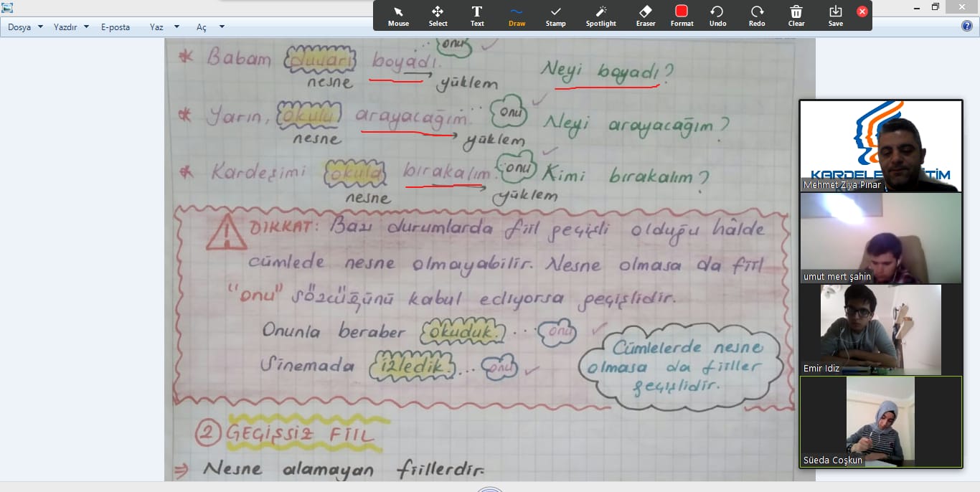
Task: Save the annotated whiteboard
Action: pos(835,15)
